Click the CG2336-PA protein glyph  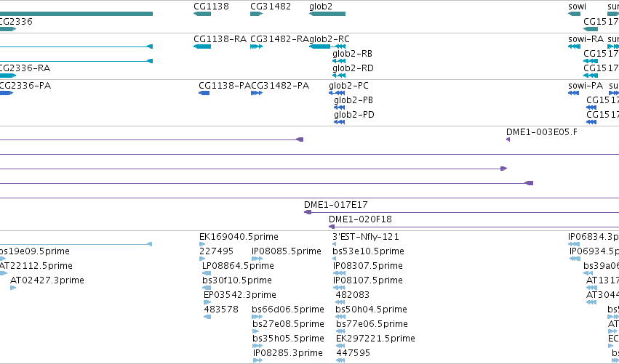[x=7, y=93]
